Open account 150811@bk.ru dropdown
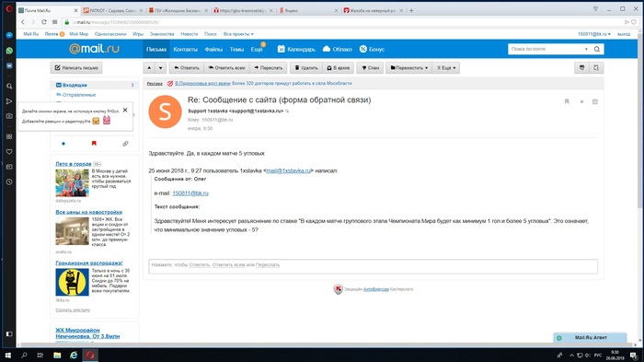Screen dimensions: 644x362 [594, 34]
